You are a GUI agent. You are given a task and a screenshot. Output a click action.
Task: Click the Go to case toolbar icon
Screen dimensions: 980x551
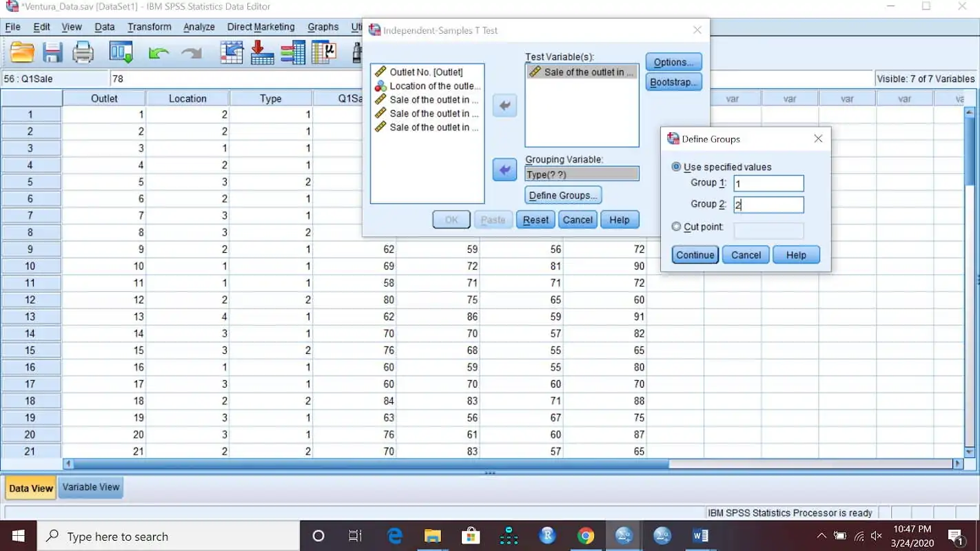[232, 52]
